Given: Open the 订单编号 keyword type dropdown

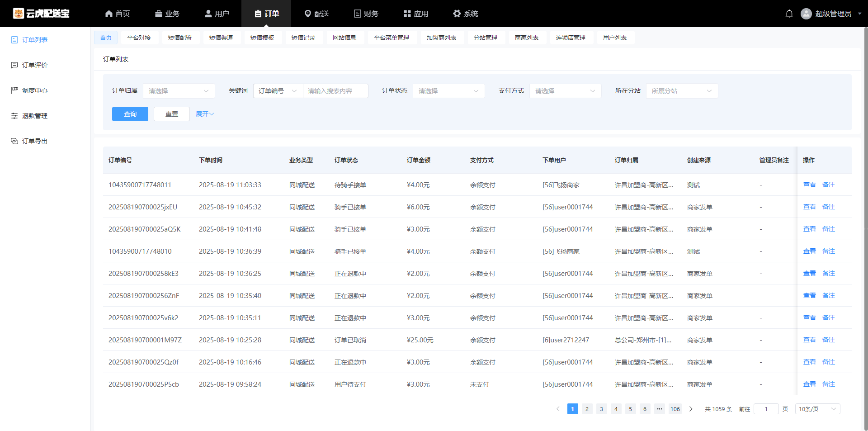Looking at the screenshot, I should click(x=278, y=91).
